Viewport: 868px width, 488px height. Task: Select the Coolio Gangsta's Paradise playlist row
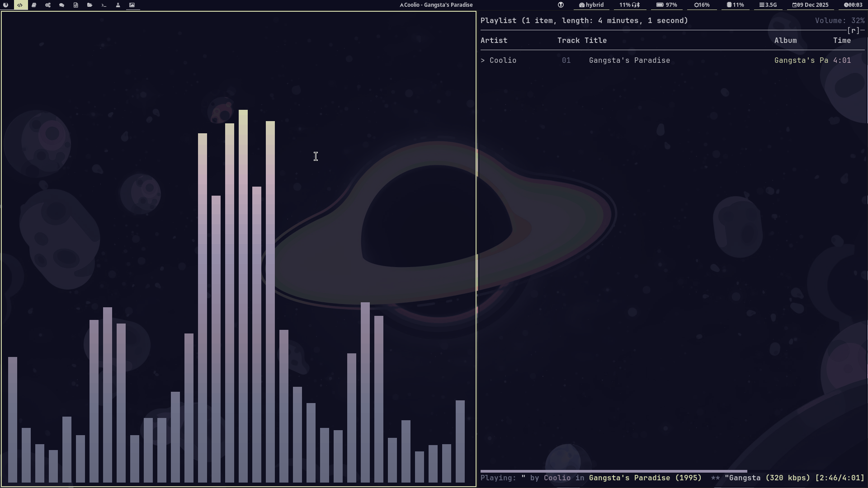coord(629,61)
